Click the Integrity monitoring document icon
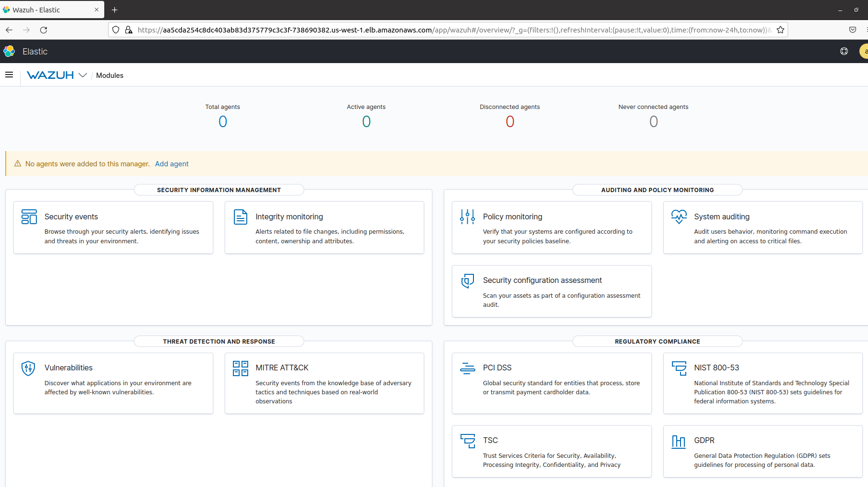 tap(240, 216)
